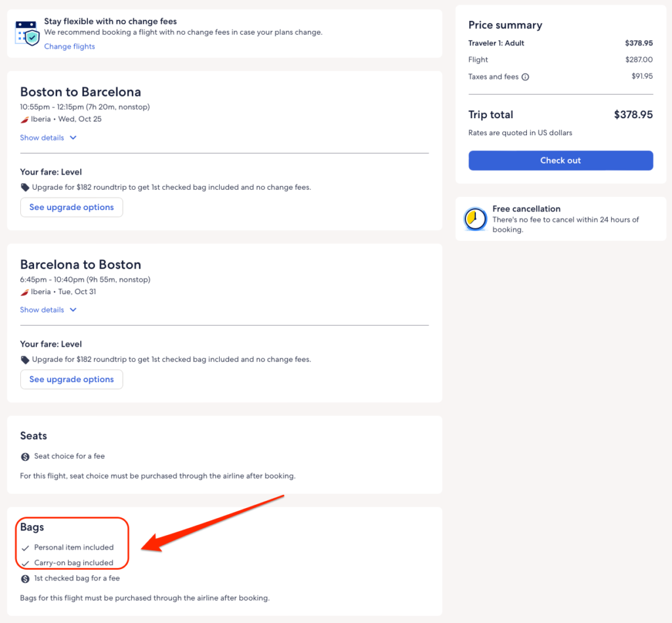Screen dimensions: 672x623
Task: Click the Iberia logo on Boston to Barcelona flight
Action: click(25, 119)
